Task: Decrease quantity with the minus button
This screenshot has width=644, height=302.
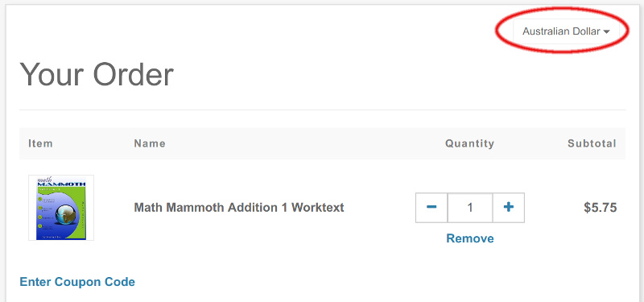Action: (431, 208)
